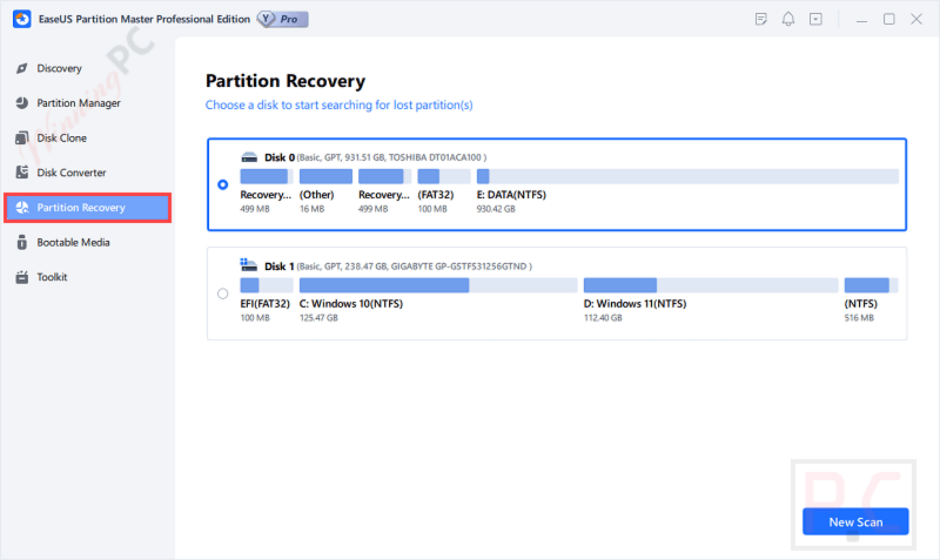Select the Disk 1 radio button
The height and width of the screenshot is (560, 940).
pos(223,294)
